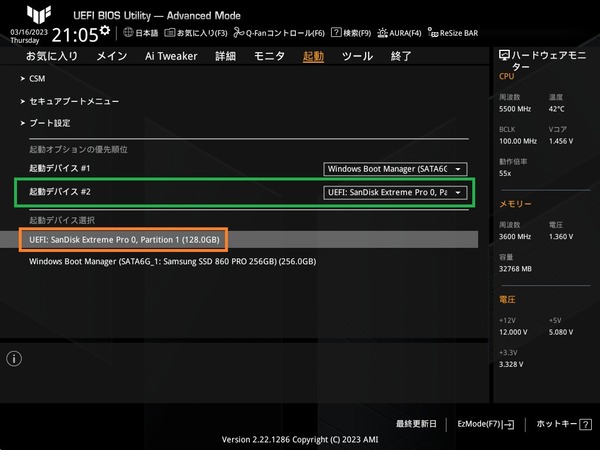
Task: Click the ハードウェアモニター monitor icon
Action: 504,56
